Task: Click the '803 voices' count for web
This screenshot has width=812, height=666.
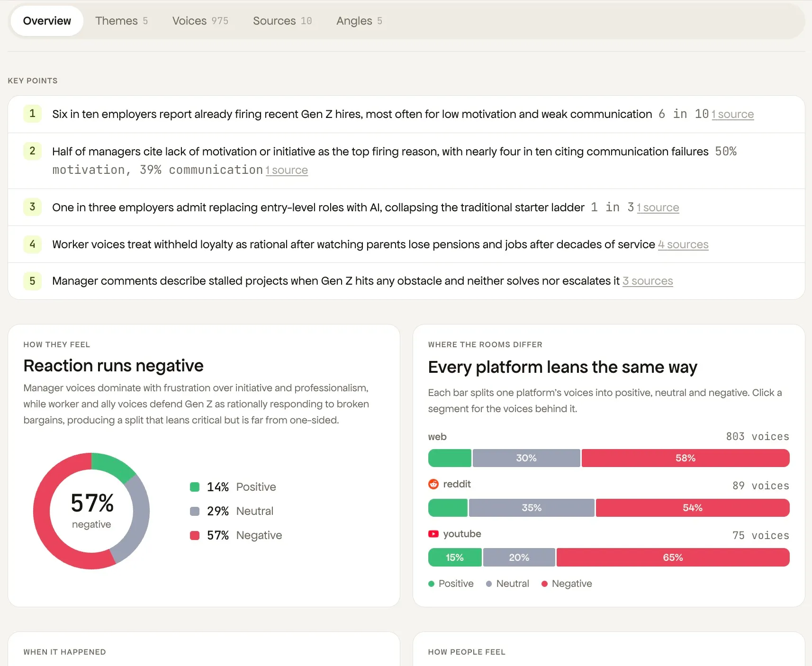Action: 758,436
